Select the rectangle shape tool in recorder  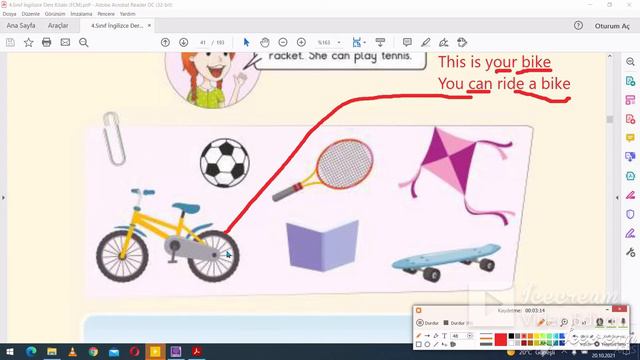tap(418, 344)
